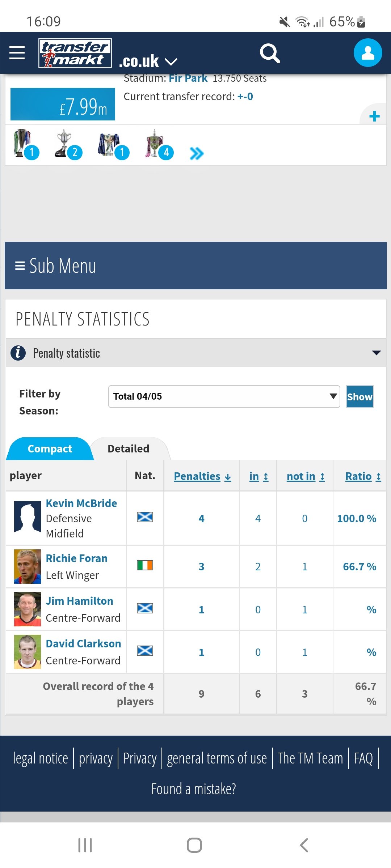This screenshot has width=391, height=868.
Task: Switch to the Detailed tab
Action: (129, 449)
